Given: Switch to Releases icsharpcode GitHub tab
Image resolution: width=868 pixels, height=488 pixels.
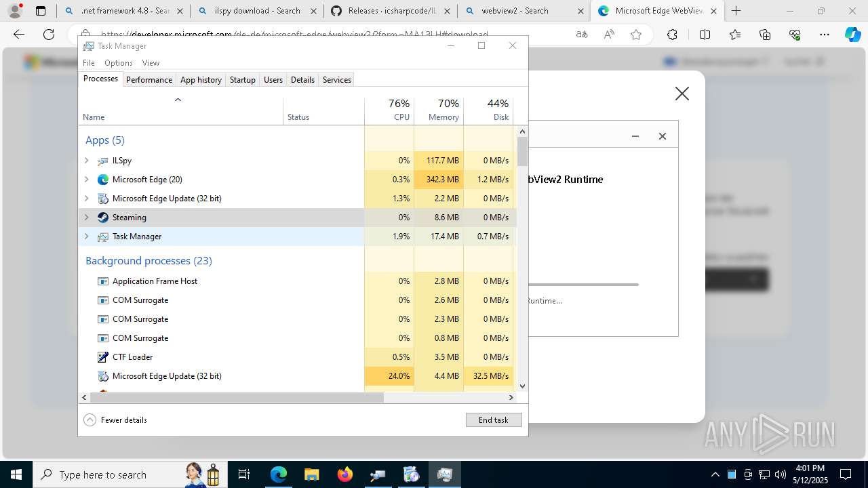Looking at the screenshot, I should tap(391, 11).
